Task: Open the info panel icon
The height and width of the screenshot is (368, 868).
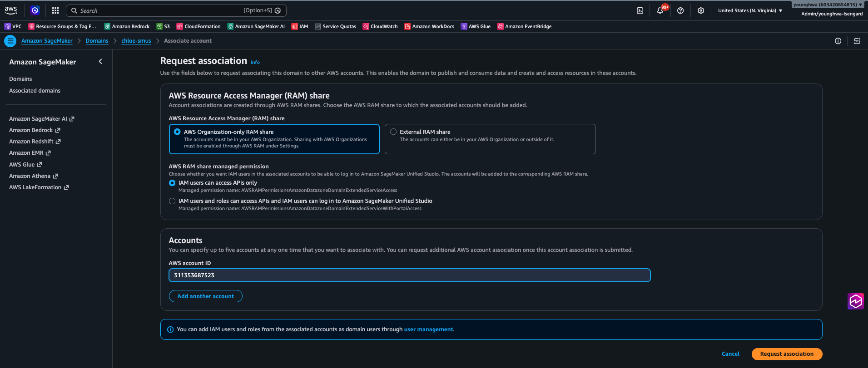Action: 838,41
